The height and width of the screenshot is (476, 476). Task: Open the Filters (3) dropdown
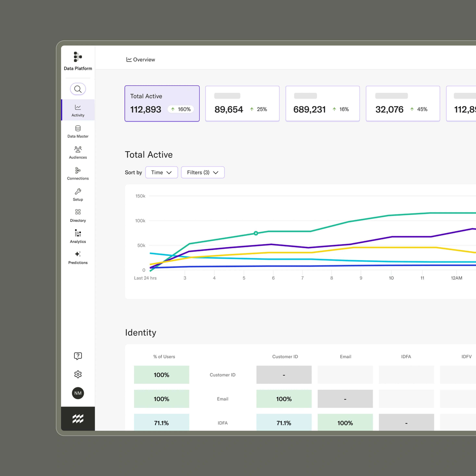coord(202,172)
